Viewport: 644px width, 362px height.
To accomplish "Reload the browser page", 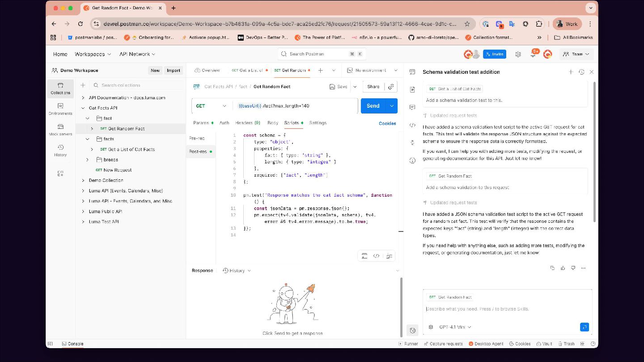I will tap(80, 24).
